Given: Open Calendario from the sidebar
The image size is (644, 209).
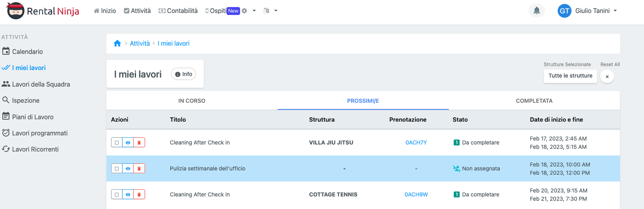Looking at the screenshot, I should [x=27, y=52].
